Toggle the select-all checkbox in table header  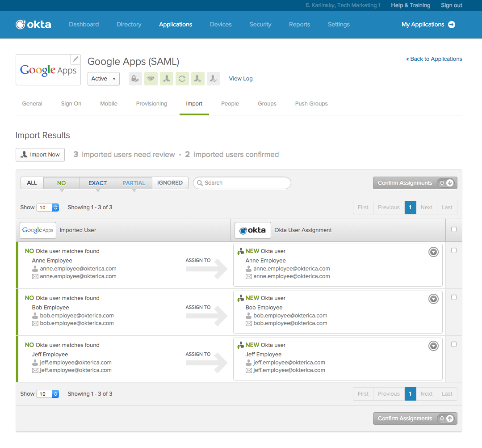pos(454,230)
